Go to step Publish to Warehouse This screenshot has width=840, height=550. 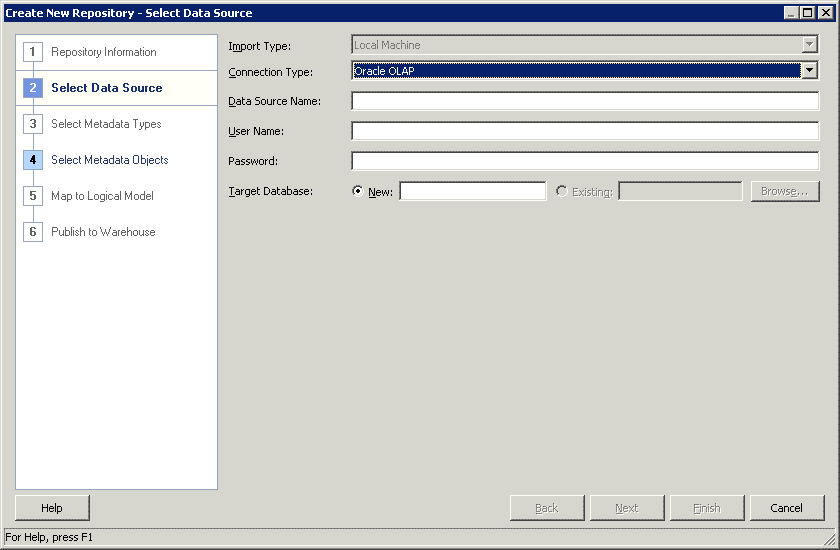point(103,232)
